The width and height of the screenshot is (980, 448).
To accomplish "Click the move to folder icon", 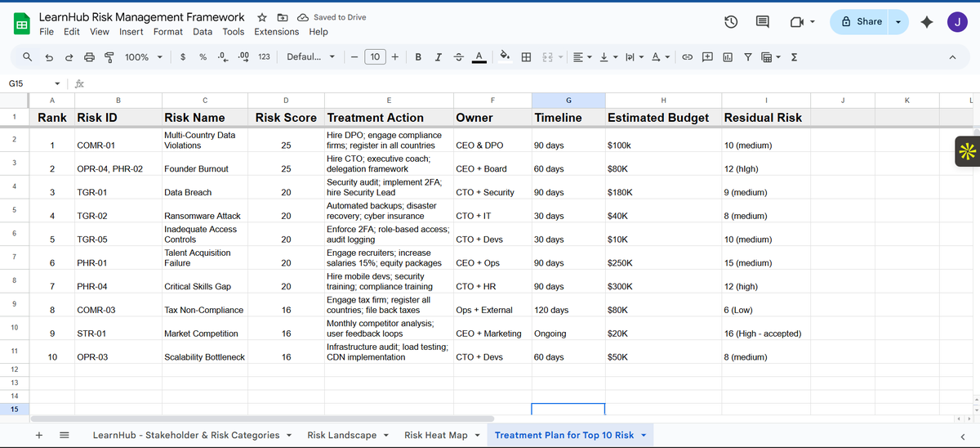I will 283,17.
